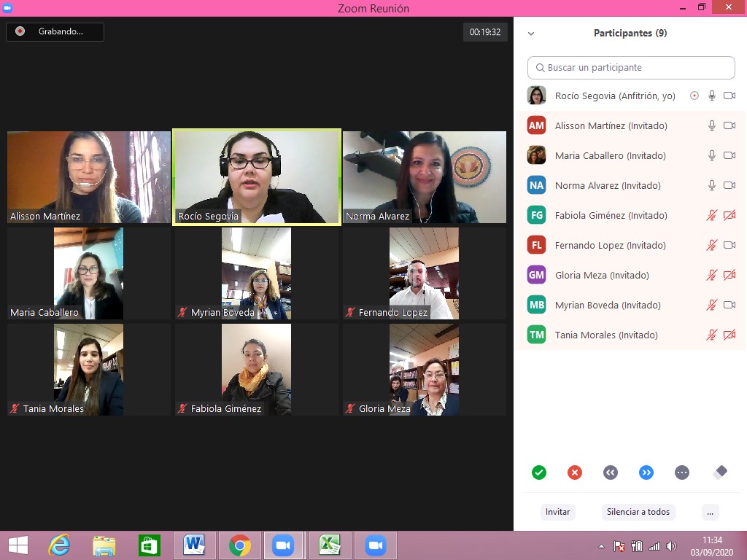Viewport: 747px width, 560px height.
Task: Click the GM avatar for Gloria Meza
Action: [536, 275]
